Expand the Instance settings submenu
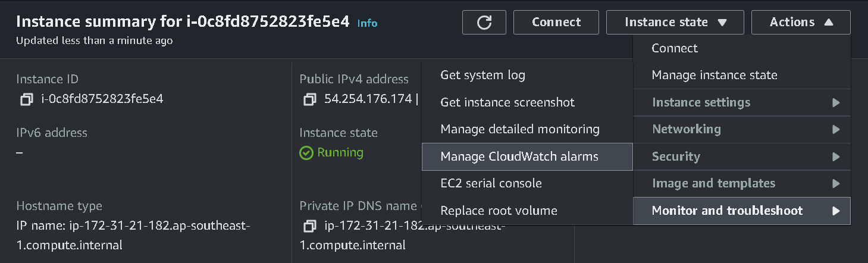 741,102
